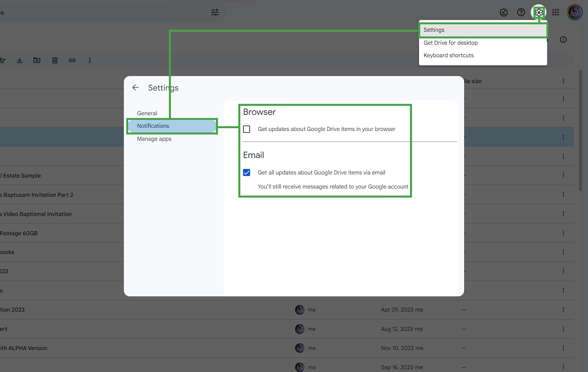Viewport: 588px width, 372px height.
Task: Switch to Manage apps settings section
Action: click(x=154, y=139)
